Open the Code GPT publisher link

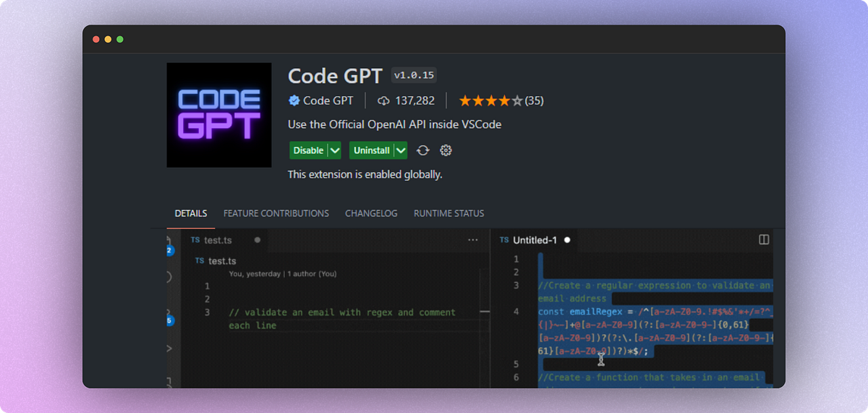pos(328,101)
